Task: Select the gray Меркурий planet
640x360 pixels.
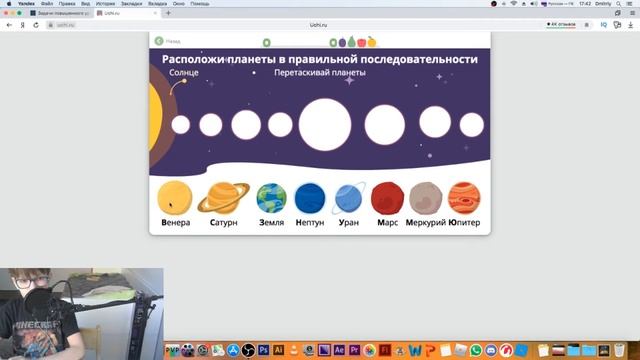Action: click(426, 198)
